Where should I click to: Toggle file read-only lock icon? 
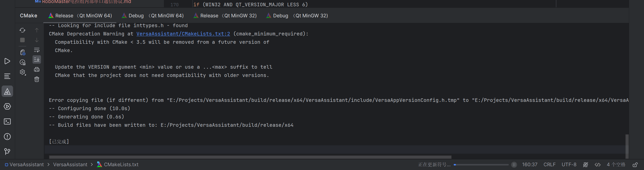click(x=635, y=165)
